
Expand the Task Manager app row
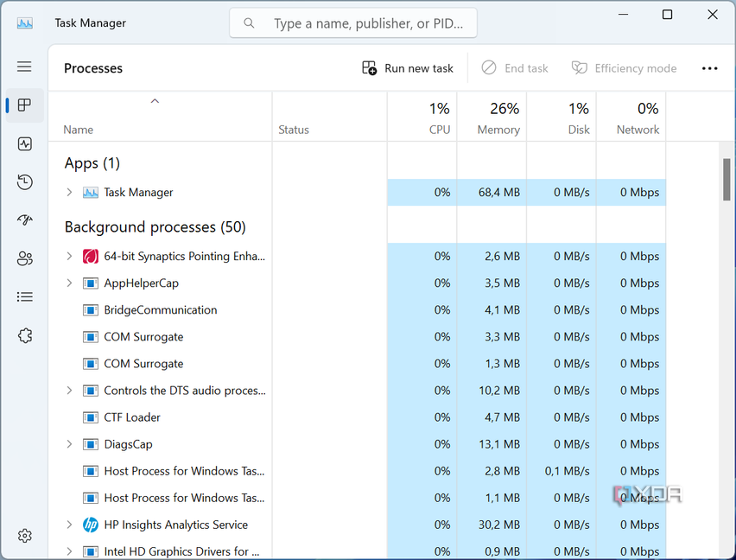pyautogui.click(x=69, y=193)
